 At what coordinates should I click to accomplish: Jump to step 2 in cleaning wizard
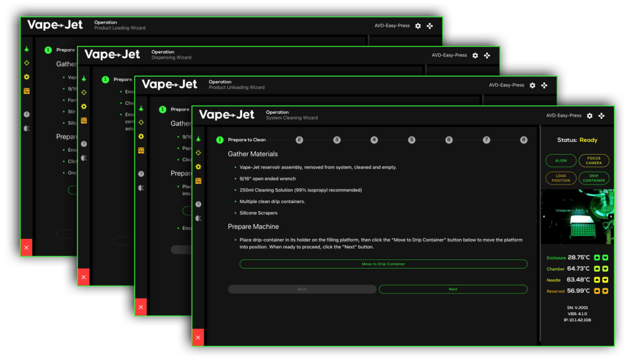(x=299, y=140)
